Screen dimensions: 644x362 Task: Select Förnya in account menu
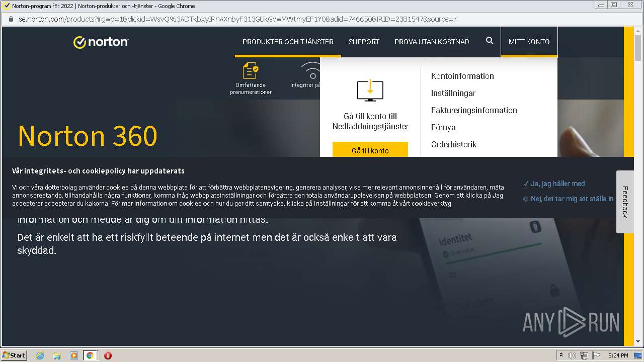coord(443,127)
